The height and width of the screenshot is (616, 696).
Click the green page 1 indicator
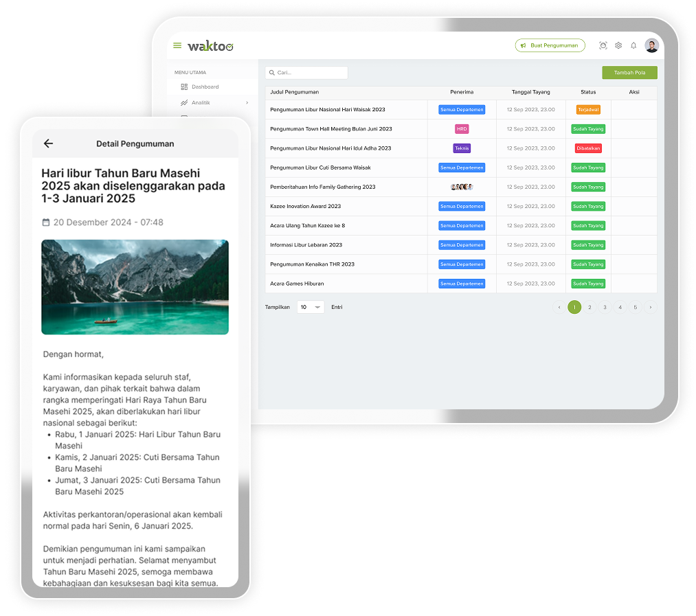574,308
